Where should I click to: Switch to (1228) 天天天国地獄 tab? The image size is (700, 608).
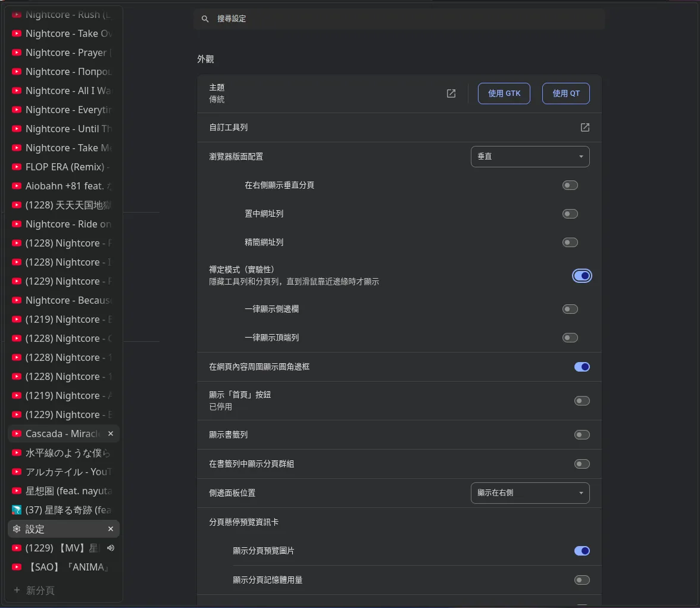click(x=64, y=205)
